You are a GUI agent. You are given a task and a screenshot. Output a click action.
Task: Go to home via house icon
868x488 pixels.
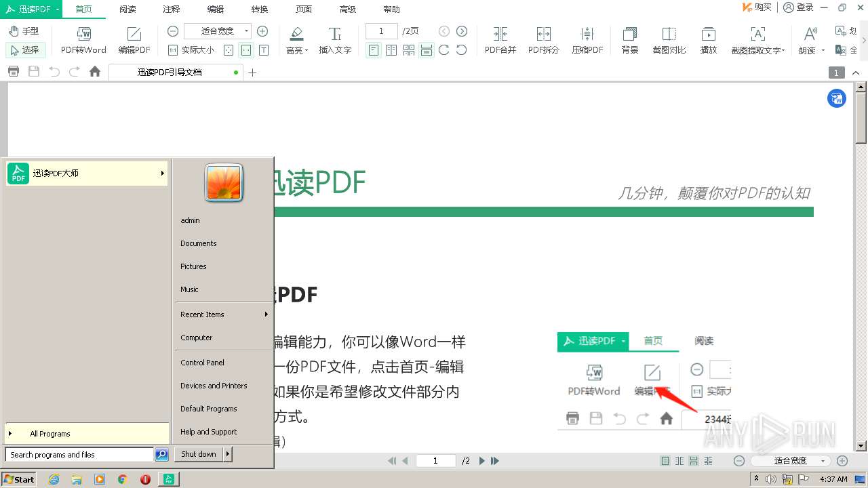[95, 72]
